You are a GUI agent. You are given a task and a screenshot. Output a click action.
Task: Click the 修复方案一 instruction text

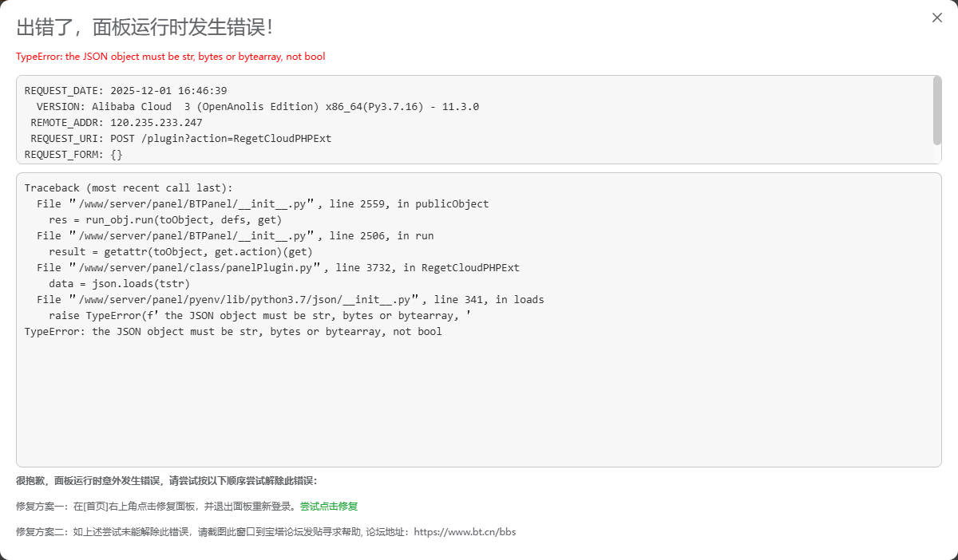tap(156, 507)
